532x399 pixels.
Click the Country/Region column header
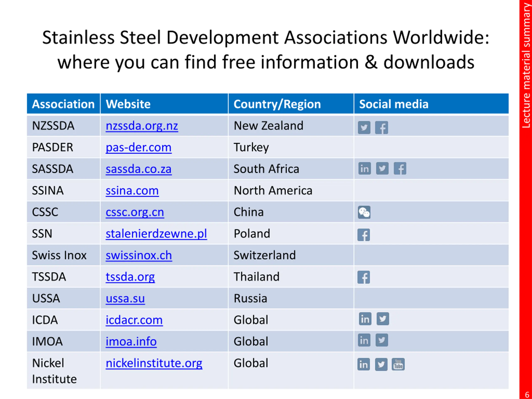click(x=291, y=104)
